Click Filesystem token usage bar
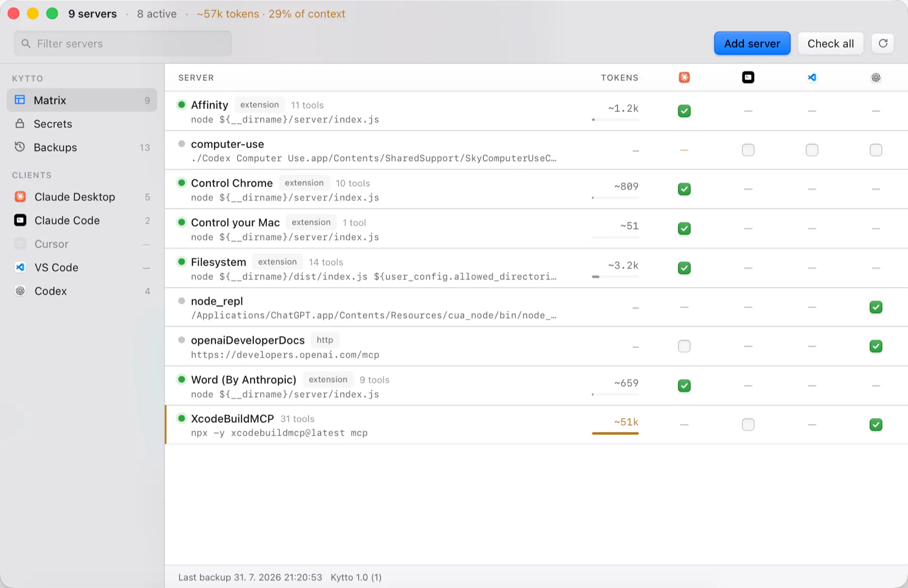908x588 pixels. 615,276
